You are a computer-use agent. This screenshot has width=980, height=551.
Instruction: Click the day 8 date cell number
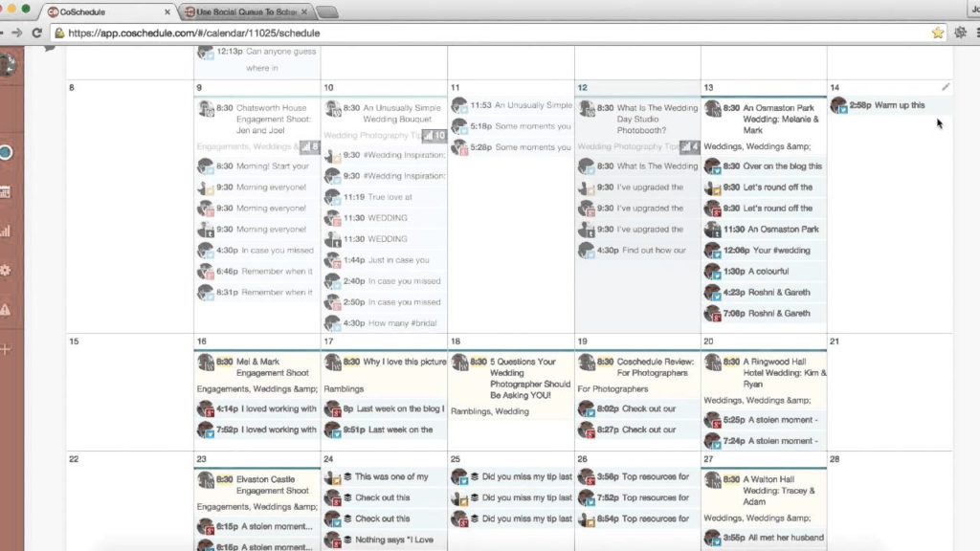pos(72,88)
